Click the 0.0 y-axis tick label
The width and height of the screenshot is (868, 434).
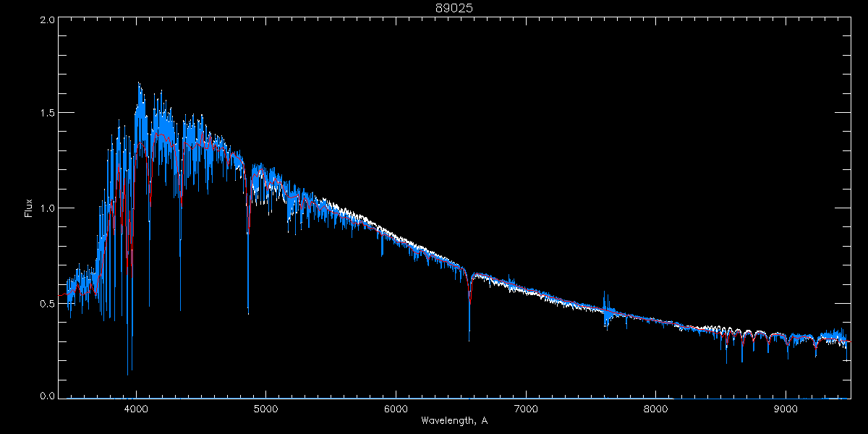[47, 396]
